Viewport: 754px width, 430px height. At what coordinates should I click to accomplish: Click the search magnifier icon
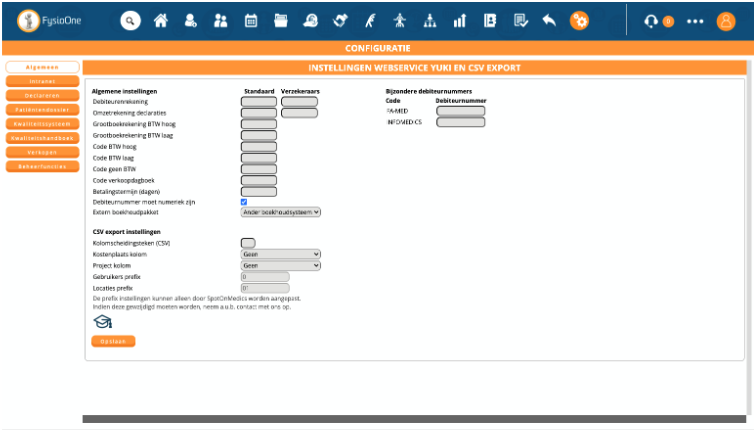pos(131,21)
